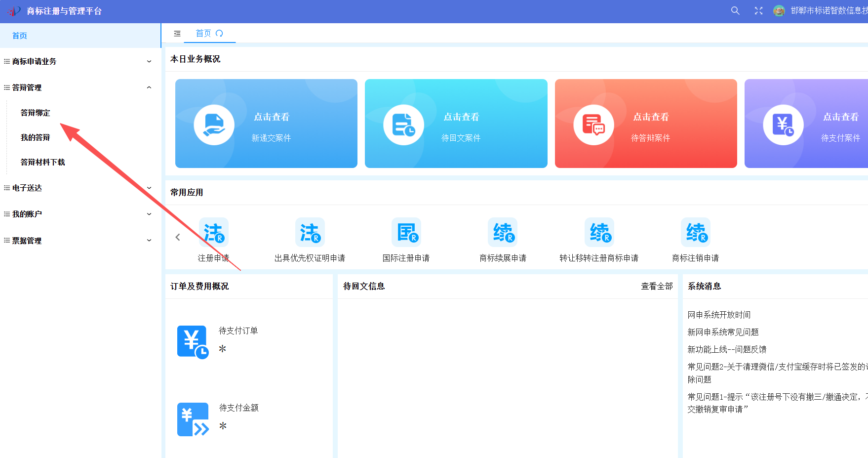
Task: Collapse the sidebar using the menu fold icon
Action: 177,34
